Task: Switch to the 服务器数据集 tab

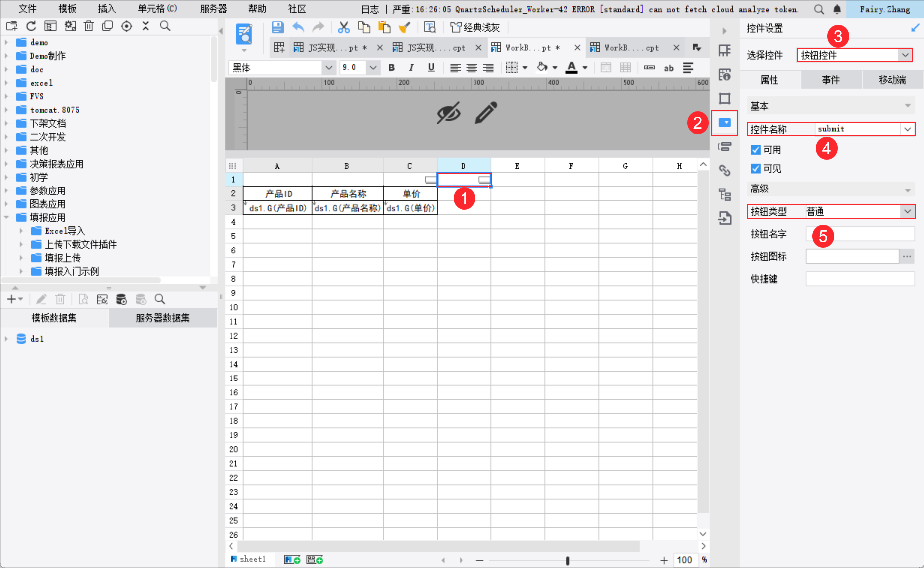Action: 163,318
